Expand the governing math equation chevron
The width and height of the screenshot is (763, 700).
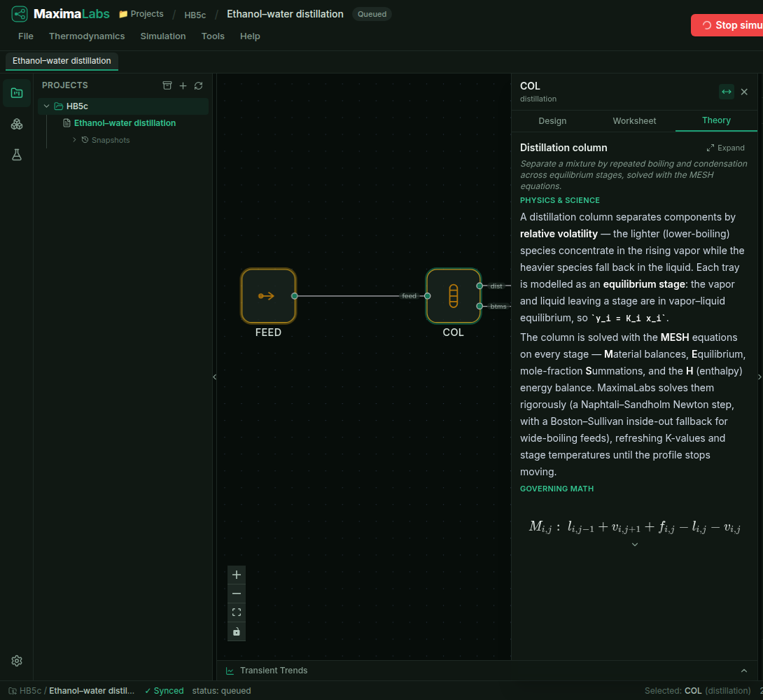tap(634, 545)
